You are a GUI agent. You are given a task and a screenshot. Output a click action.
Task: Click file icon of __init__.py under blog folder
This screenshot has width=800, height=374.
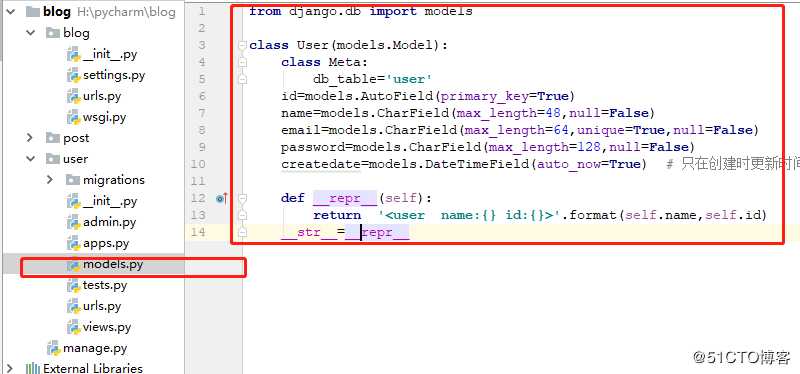click(74, 55)
